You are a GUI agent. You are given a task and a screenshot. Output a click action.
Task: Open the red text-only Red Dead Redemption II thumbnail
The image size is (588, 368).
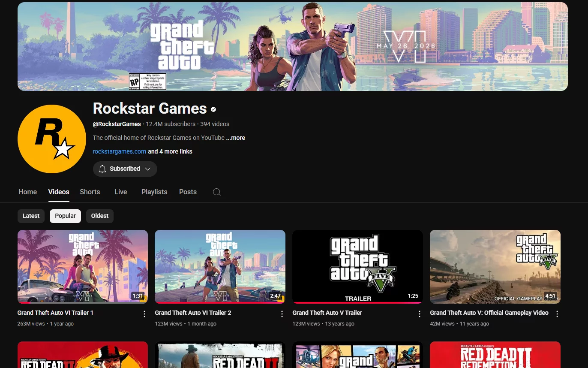495,355
